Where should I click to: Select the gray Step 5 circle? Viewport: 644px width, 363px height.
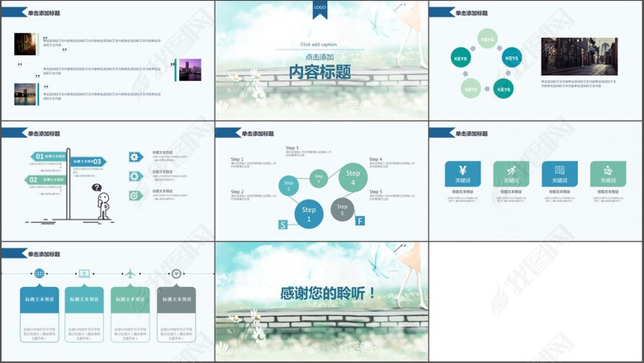pos(342,210)
